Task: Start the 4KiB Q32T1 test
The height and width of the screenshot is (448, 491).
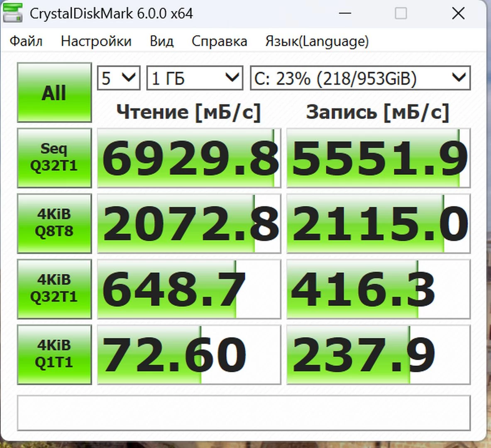Action: (54, 289)
